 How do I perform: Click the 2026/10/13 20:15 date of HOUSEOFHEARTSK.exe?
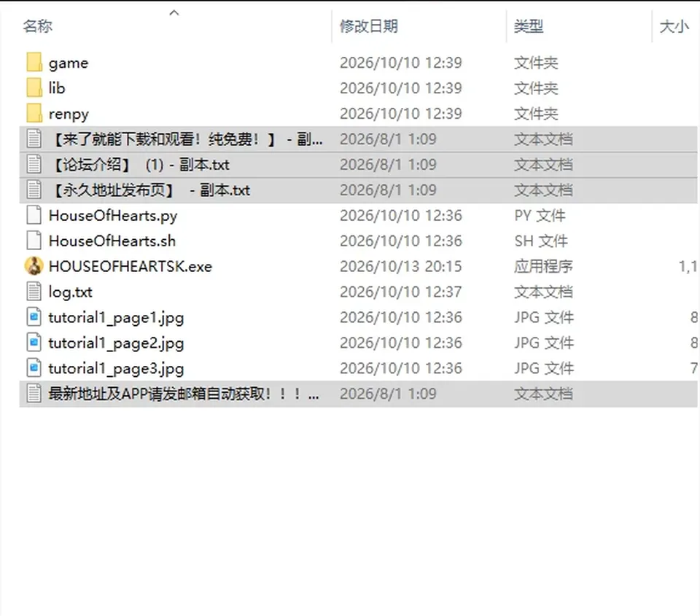[x=400, y=267]
